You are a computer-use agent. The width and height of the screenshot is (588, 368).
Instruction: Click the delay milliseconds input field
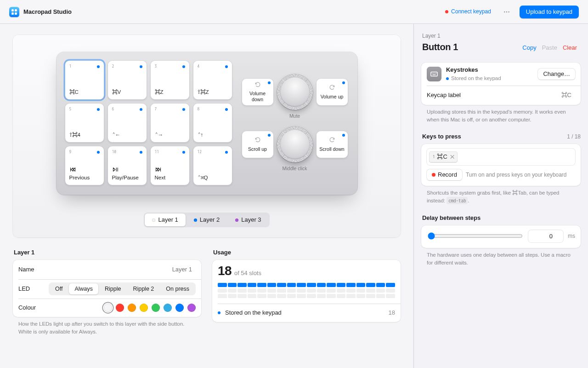click(x=546, y=236)
